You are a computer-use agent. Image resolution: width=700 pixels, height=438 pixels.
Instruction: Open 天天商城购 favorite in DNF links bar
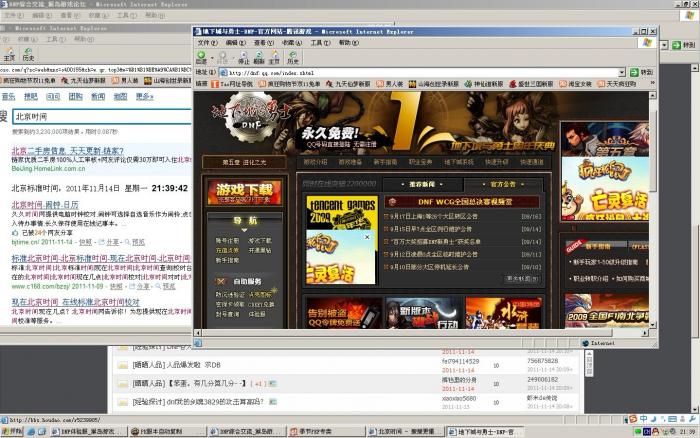[617, 84]
